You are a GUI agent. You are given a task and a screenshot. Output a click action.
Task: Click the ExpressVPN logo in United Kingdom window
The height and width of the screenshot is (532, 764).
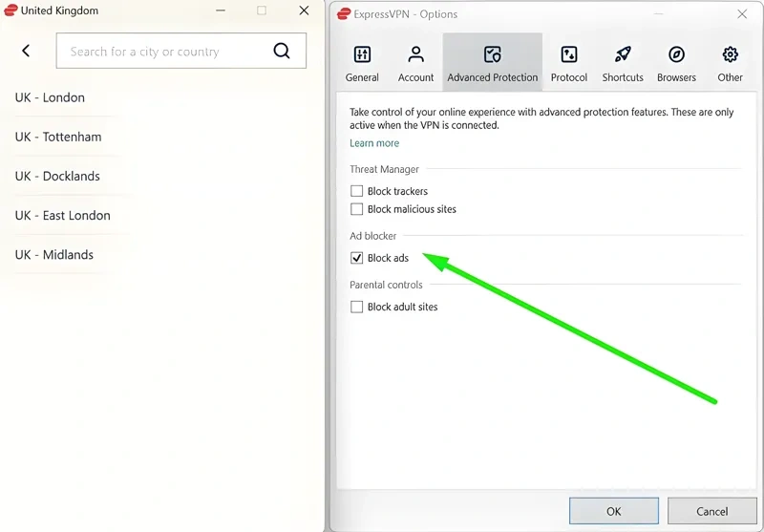click(x=11, y=11)
